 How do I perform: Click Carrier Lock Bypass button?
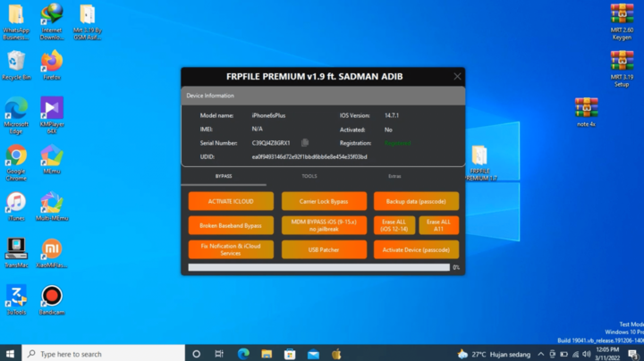[x=324, y=201]
